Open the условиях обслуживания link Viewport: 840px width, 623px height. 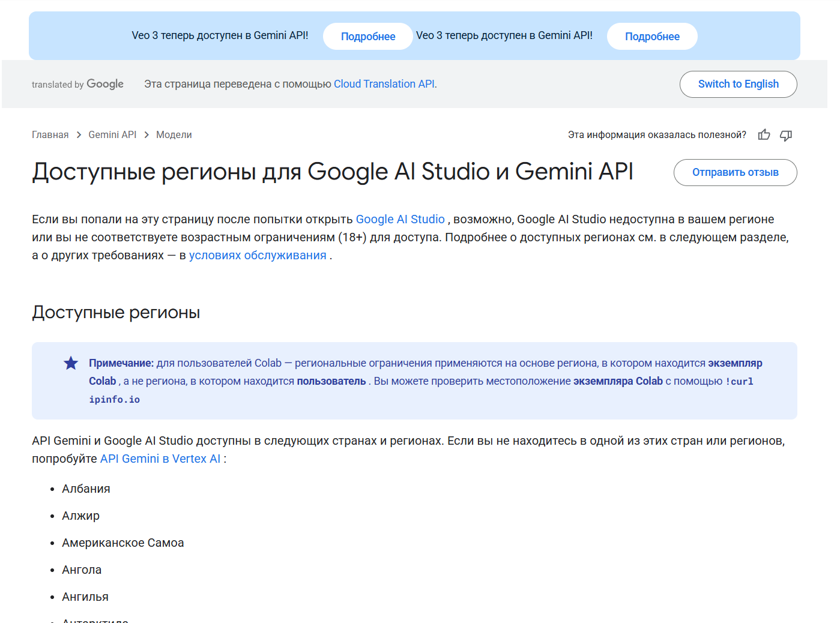258,255
